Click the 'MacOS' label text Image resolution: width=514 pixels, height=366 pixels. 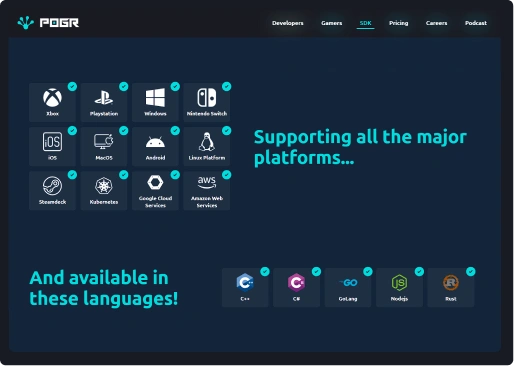(104, 158)
